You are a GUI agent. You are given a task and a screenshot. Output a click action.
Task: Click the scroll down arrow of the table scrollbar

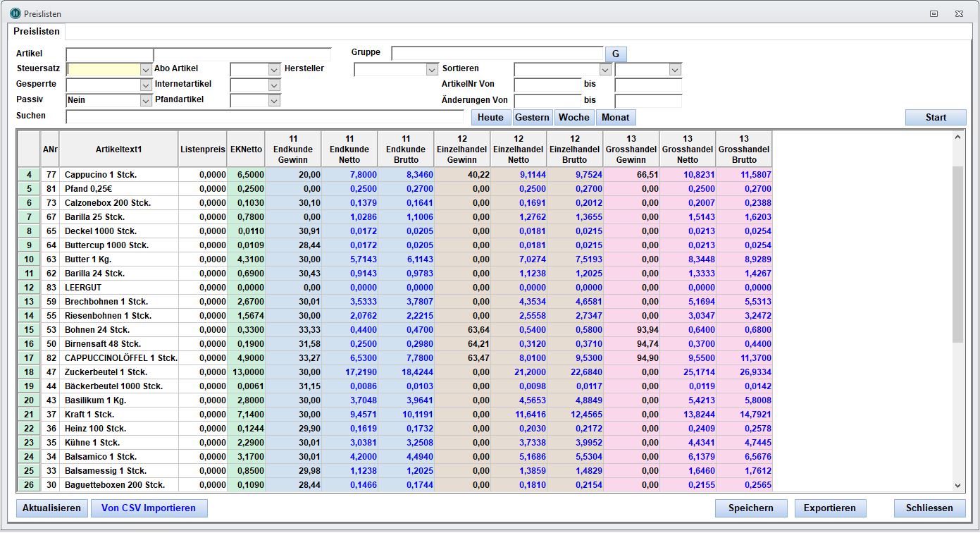pos(957,485)
